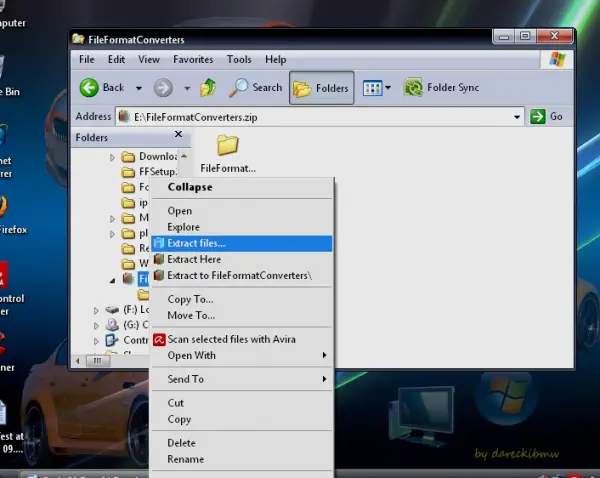Open the FileFormat... folder in the file pane

(x=228, y=153)
